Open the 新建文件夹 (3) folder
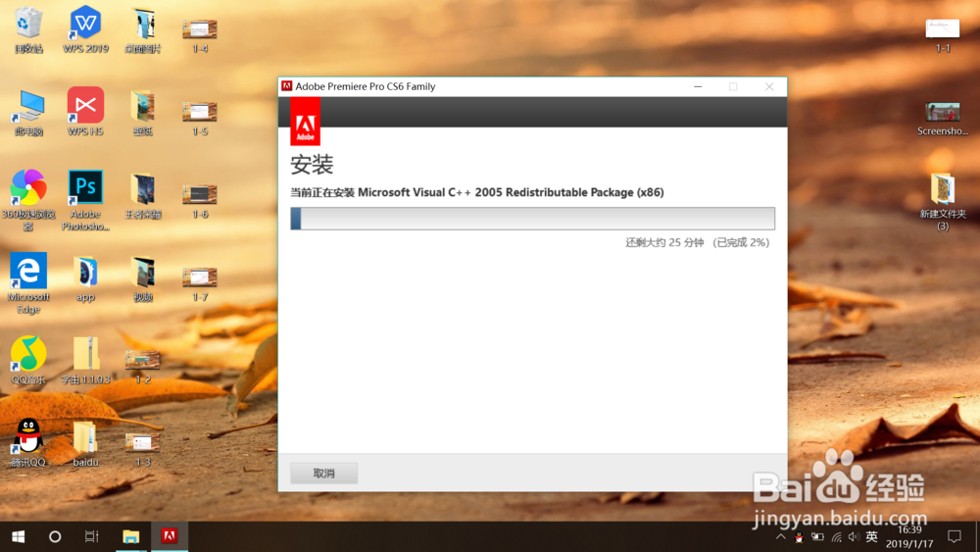 pos(943,201)
